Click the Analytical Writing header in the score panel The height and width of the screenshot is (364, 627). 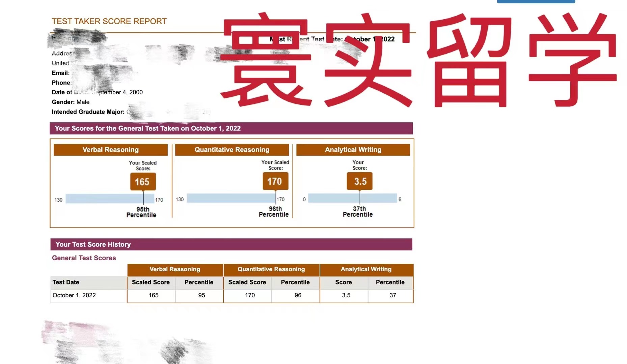coord(353,150)
